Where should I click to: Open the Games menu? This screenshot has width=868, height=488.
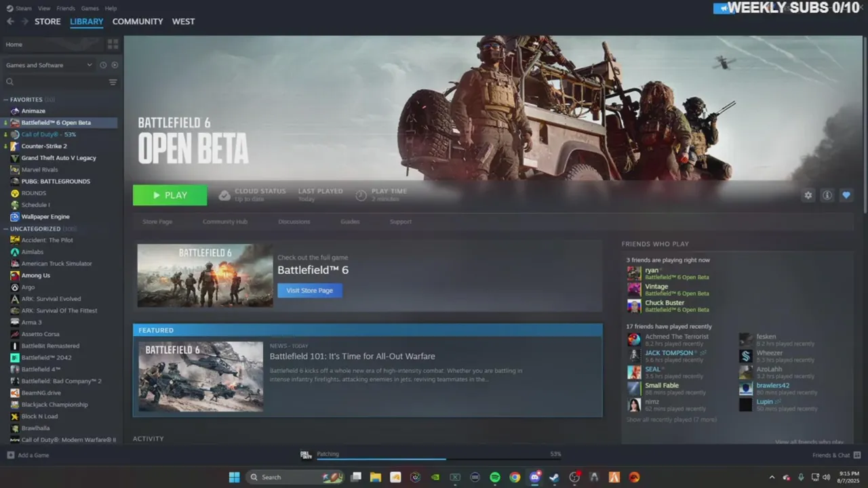point(90,8)
